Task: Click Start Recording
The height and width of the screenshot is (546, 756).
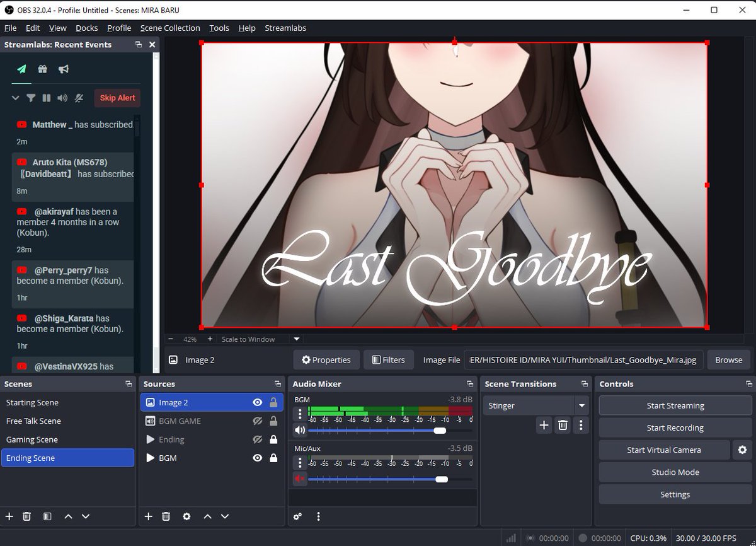Action: click(675, 427)
